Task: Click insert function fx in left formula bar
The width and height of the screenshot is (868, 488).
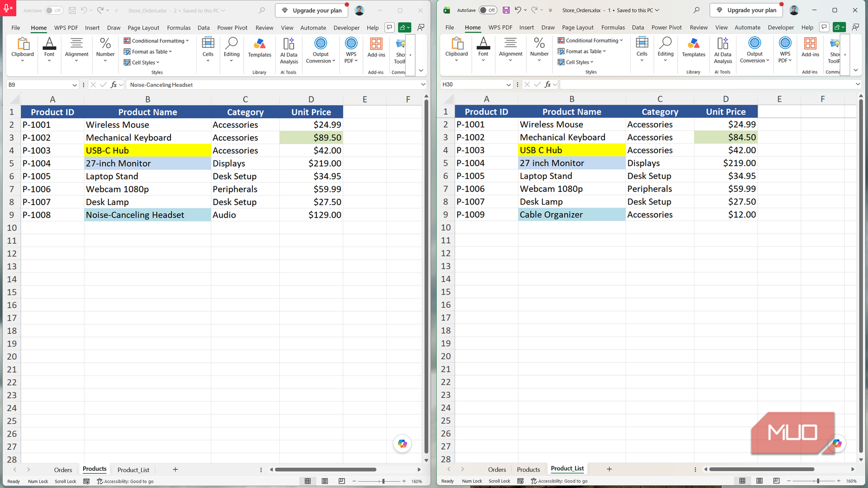Action: point(114,85)
